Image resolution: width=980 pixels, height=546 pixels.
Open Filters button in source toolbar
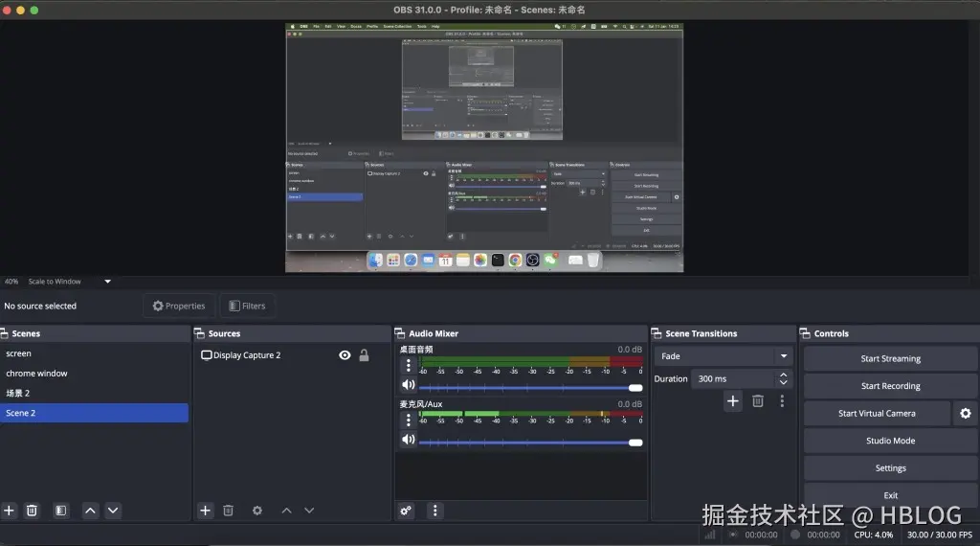[x=247, y=306]
